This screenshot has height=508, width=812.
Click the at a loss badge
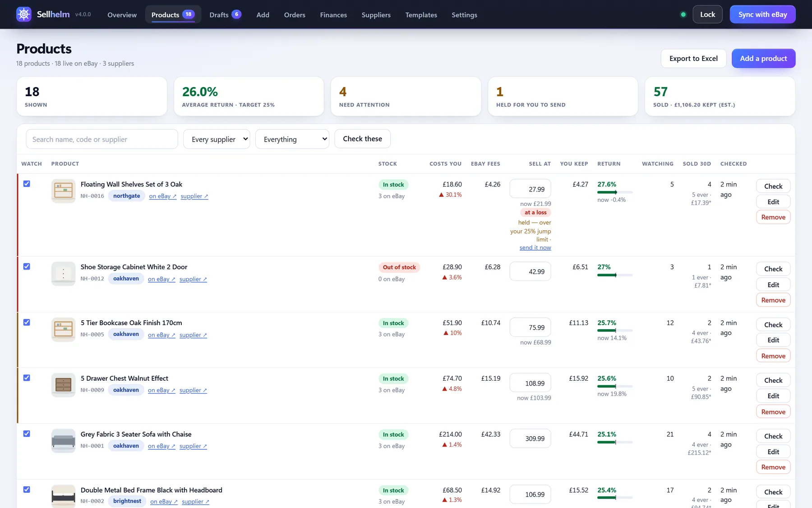click(x=535, y=212)
